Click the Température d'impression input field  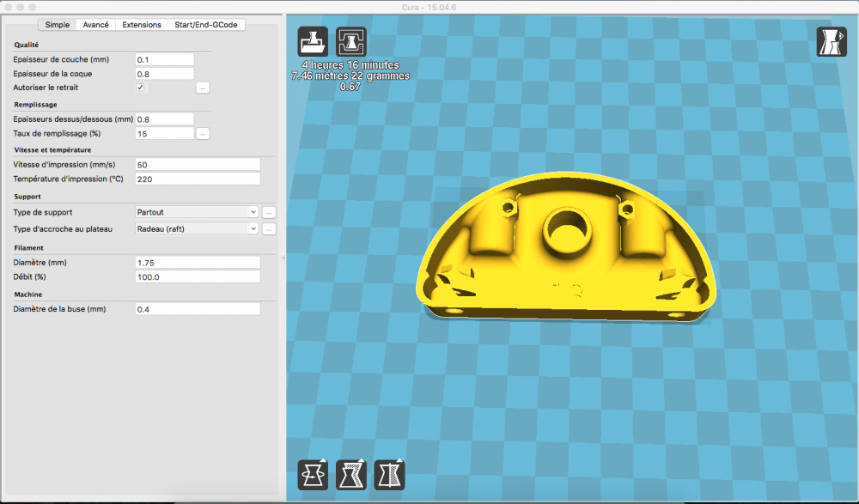(x=198, y=179)
